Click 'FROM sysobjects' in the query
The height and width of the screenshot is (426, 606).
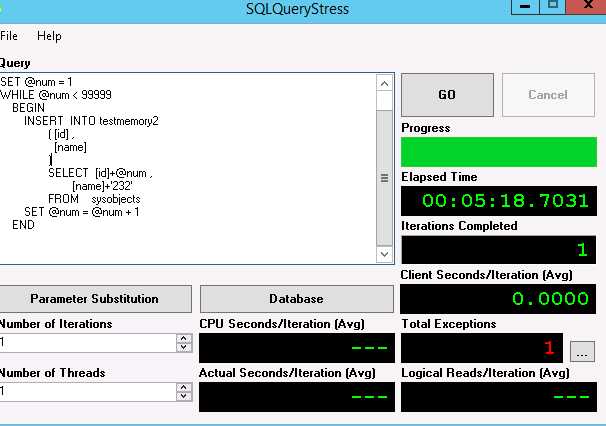94,199
